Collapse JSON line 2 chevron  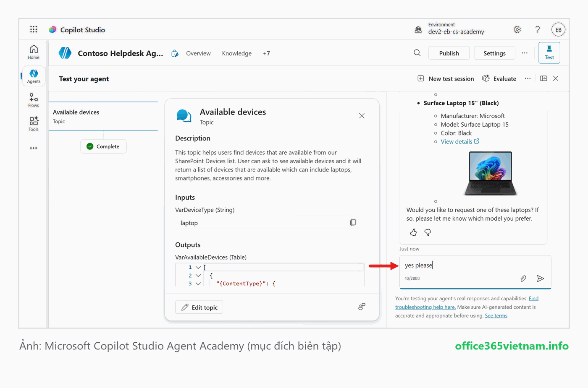click(198, 276)
